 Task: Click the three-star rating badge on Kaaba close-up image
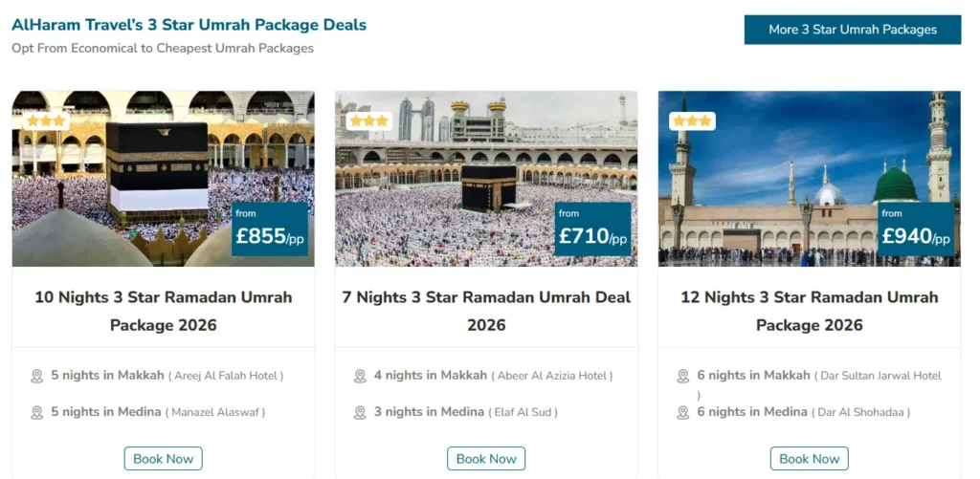tap(45, 121)
